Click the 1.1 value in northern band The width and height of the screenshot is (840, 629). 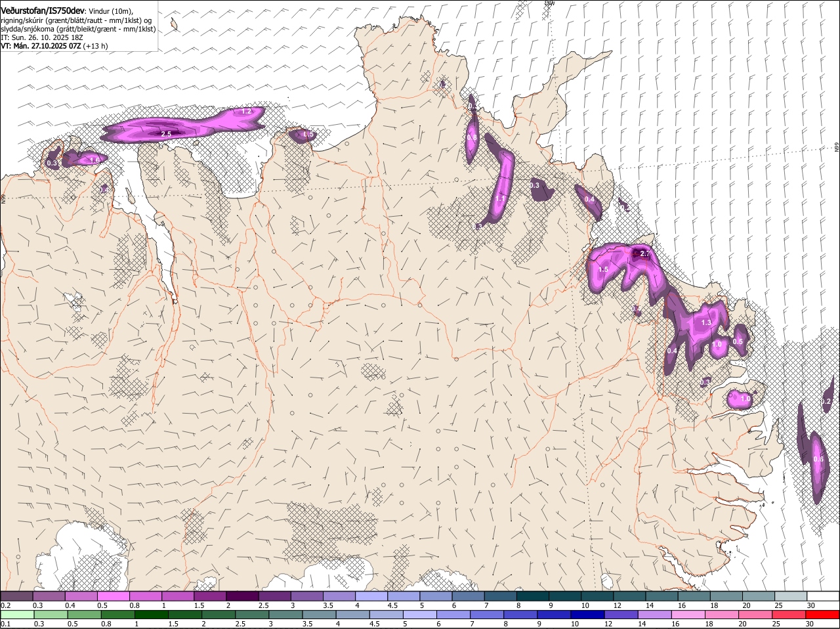tap(500, 199)
